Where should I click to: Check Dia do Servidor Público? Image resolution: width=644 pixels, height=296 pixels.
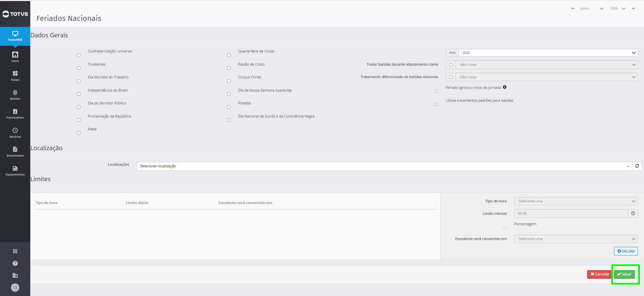[79, 107]
